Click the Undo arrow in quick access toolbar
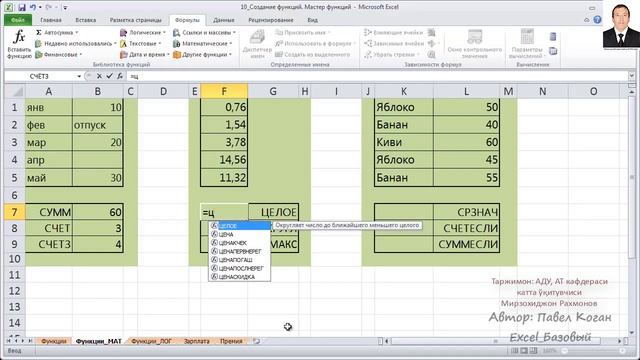The image size is (640, 360). (33, 7)
